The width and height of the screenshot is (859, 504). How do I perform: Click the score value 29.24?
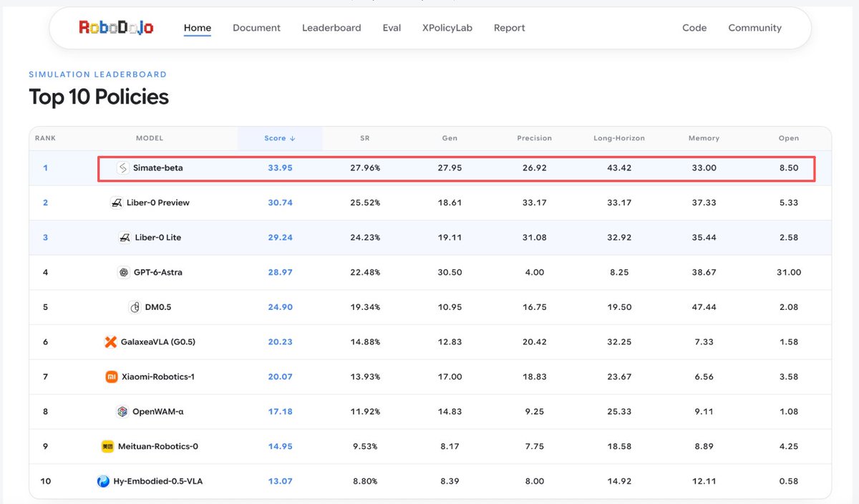[x=280, y=238]
